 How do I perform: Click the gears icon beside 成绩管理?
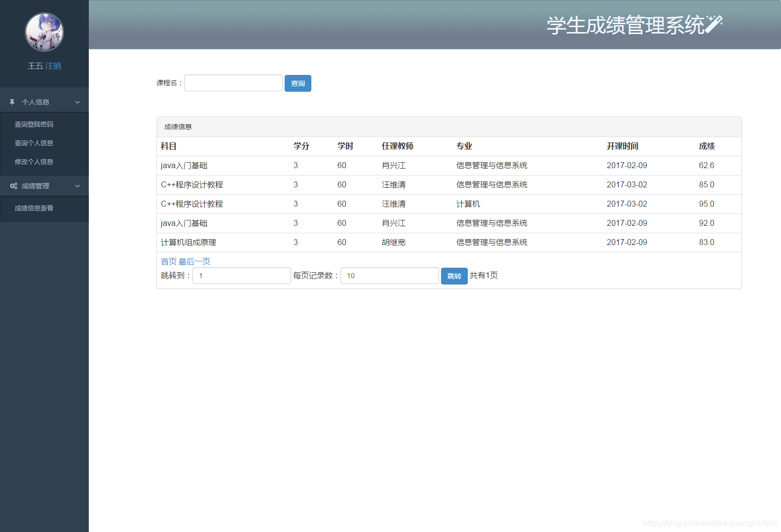[x=13, y=186]
